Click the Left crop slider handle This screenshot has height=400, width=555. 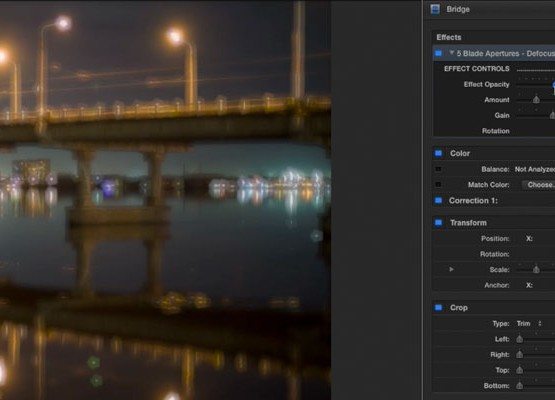click(x=519, y=339)
